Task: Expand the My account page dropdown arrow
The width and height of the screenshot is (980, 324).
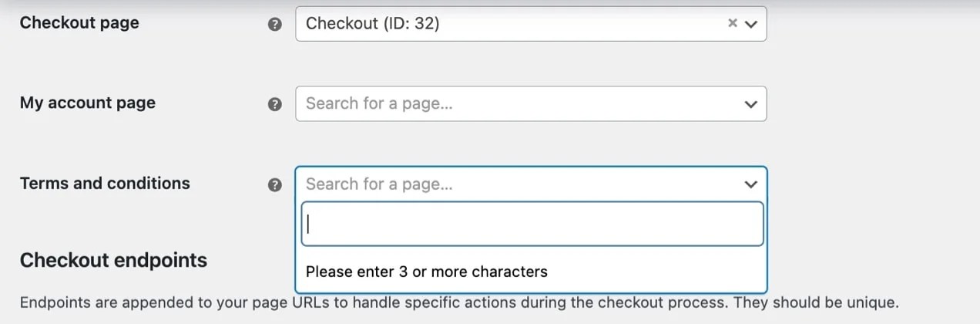Action: (752, 104)
